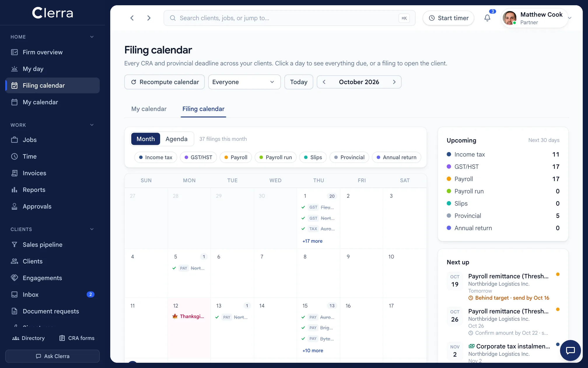
Task: Click the Clients people icon
Action: (x=14, y=261)
